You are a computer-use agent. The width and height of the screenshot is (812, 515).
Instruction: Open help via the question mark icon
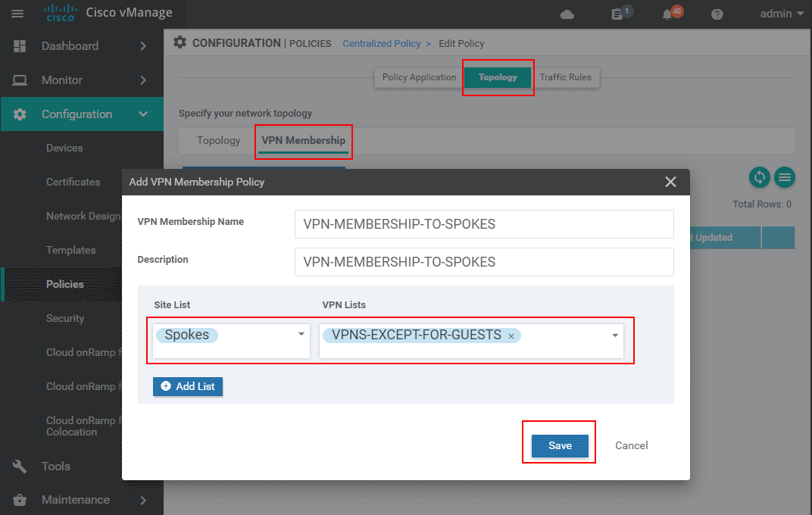tap(717, 13)
